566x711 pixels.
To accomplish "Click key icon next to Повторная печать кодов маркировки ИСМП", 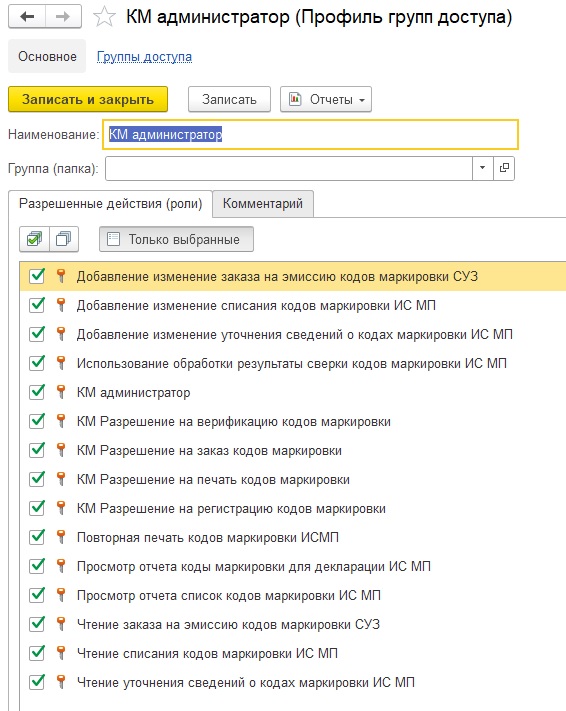I will (61, 537).
